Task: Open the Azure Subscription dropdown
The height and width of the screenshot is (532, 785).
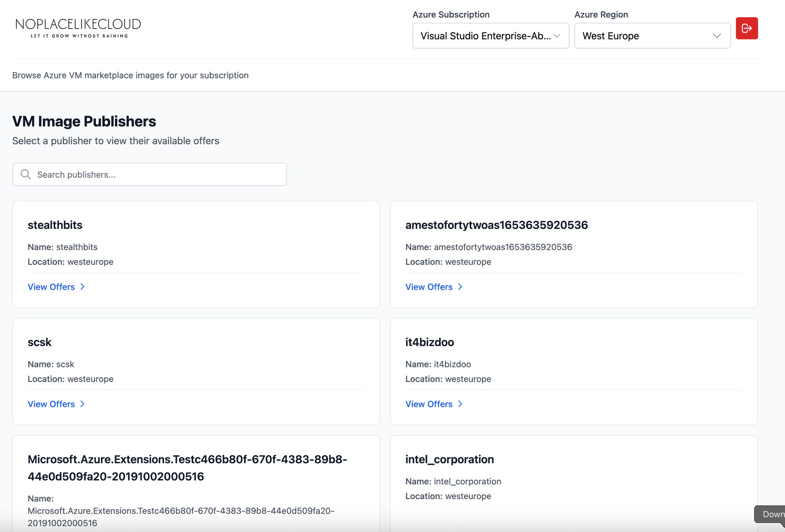Action: [490, 36]
